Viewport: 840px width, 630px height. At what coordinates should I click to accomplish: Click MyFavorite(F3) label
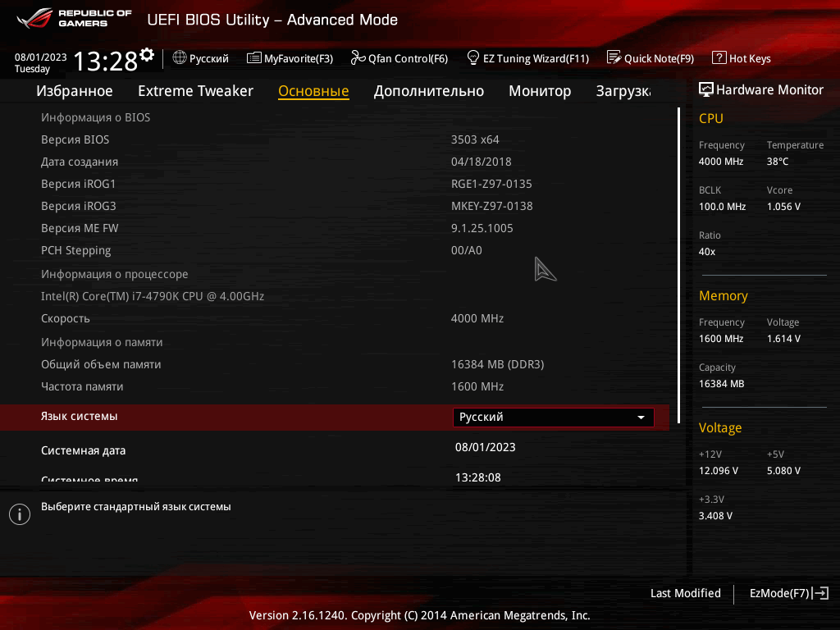coord(299,58)
